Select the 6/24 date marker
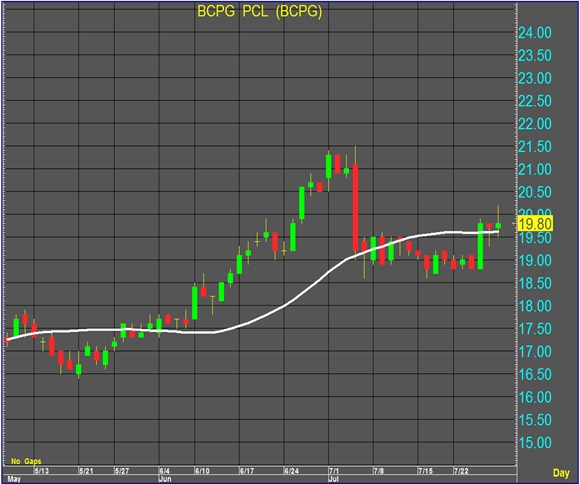This screenshot has width=580, height=484. point(292,471)
